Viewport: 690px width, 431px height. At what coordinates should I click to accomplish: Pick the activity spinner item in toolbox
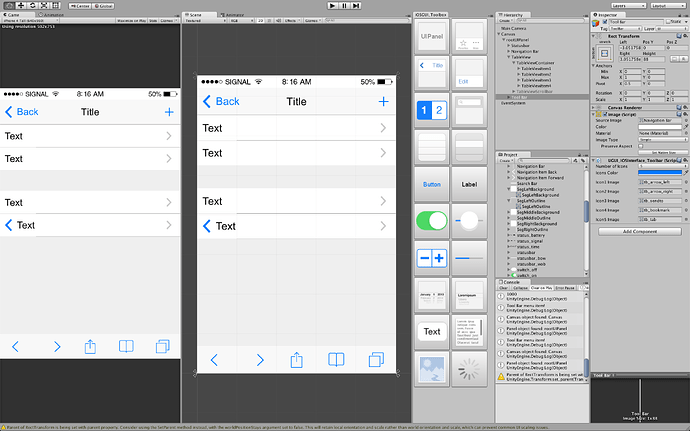(x=469, y=369)
